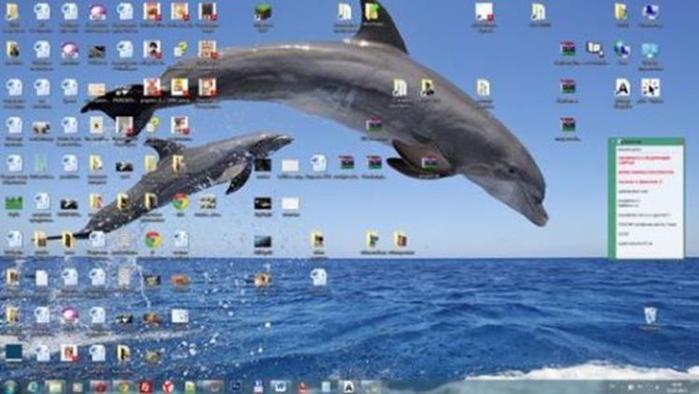This screenshot has height=394, width=699.
Task: Open the Recycle Bin on the desktop
Action: pos(650,316)
